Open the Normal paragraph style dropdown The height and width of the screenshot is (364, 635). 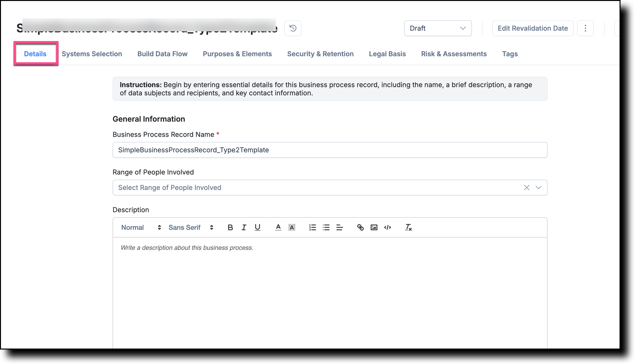point(141,227)
